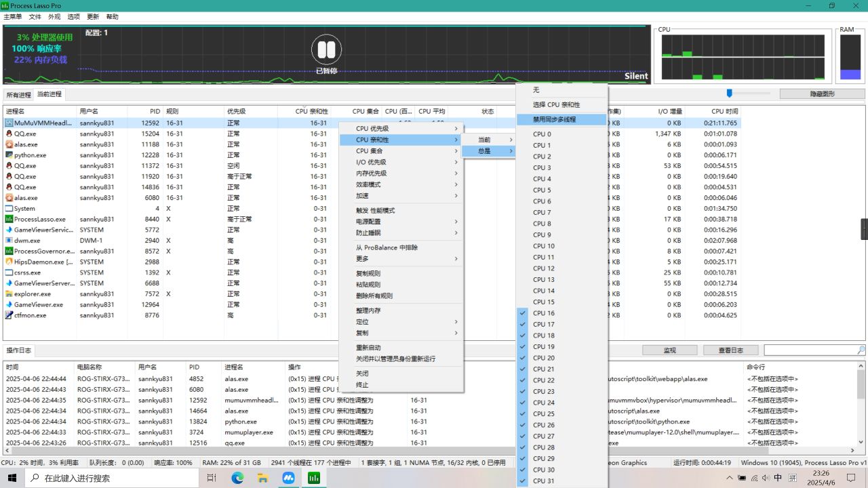Screen dimensions: 868x488
Task: Click the alas.exe icon for PID 6080
Action: point(9,198)
